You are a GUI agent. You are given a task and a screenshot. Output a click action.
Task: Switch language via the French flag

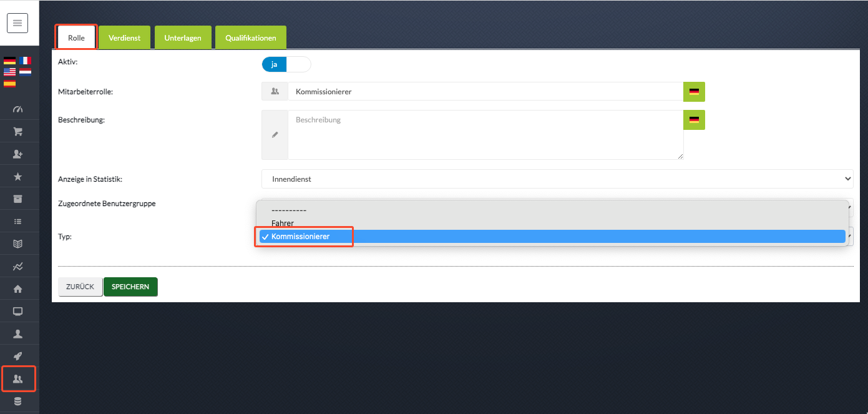25,61
